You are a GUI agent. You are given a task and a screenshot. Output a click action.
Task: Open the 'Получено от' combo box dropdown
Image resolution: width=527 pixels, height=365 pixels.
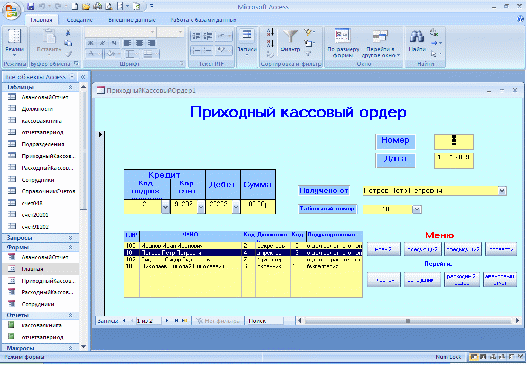[x=502, y=191]
